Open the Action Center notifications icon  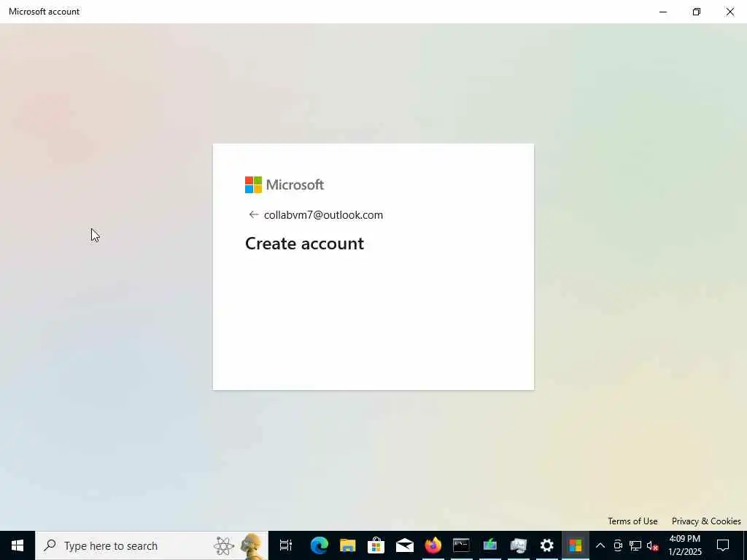[723, 545]
